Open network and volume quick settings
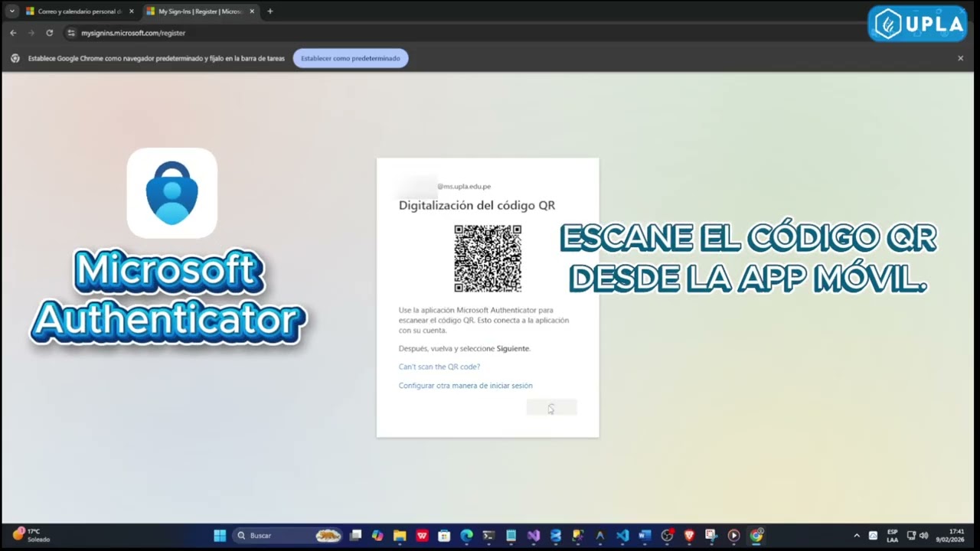The width and height of the screenshot is (980, 551). pyautogui.click(x=917, y=536)
